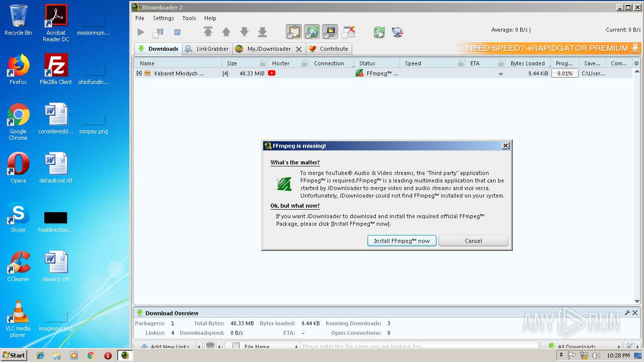Pause downloads using the toolbar pause icon

(159, 32)
